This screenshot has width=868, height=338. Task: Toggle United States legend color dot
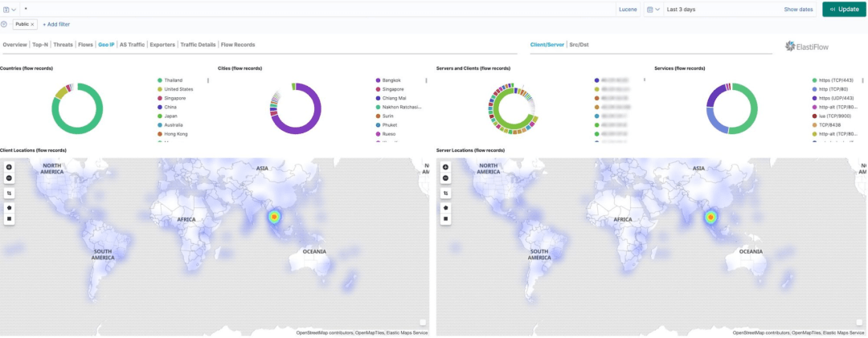click(159, 89)
